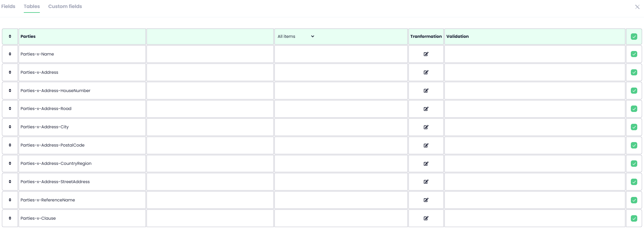644x229 pixels.
Task: Edit transformation for Parties-x-Name row
Action: (x=426, y=54)
